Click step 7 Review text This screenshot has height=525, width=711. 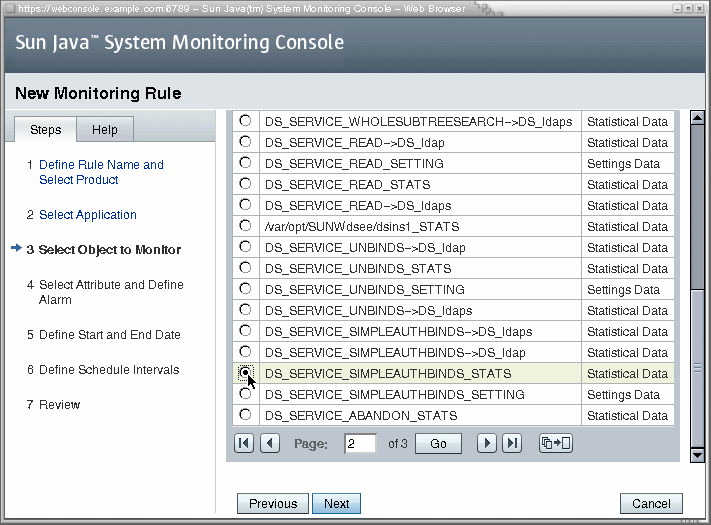click(59, 404)
